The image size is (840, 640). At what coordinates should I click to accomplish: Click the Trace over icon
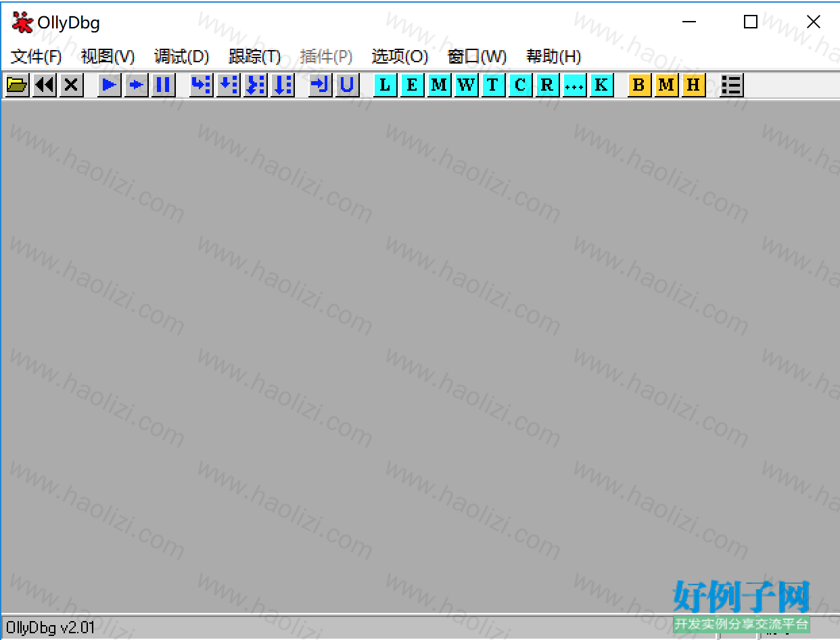(283, 85)
